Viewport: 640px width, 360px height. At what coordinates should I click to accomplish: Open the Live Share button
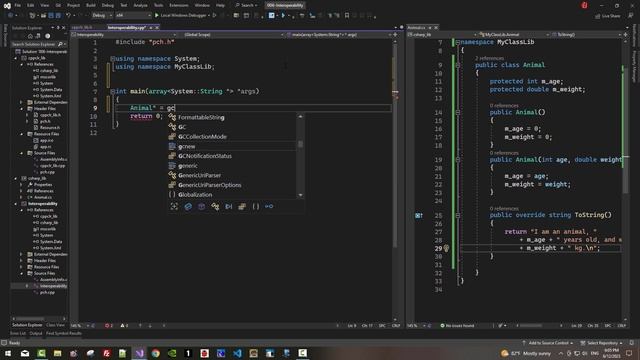pyautogui.click(x=608, y=16)
